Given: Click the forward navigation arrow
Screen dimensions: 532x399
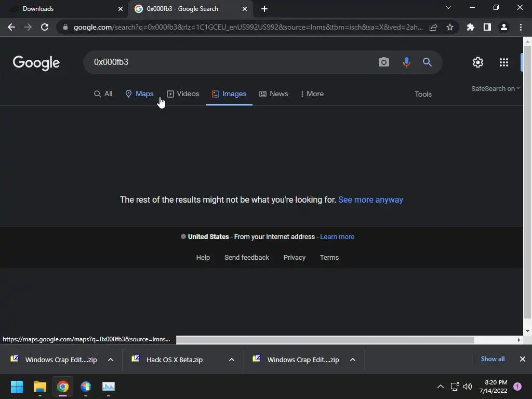Looking at the screenshot, I should point(28,27).
